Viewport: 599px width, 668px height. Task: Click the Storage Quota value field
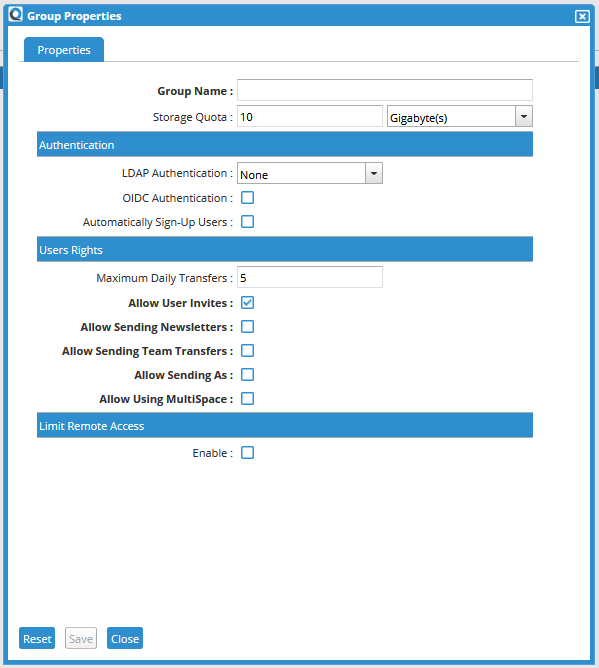coord(310,116)
